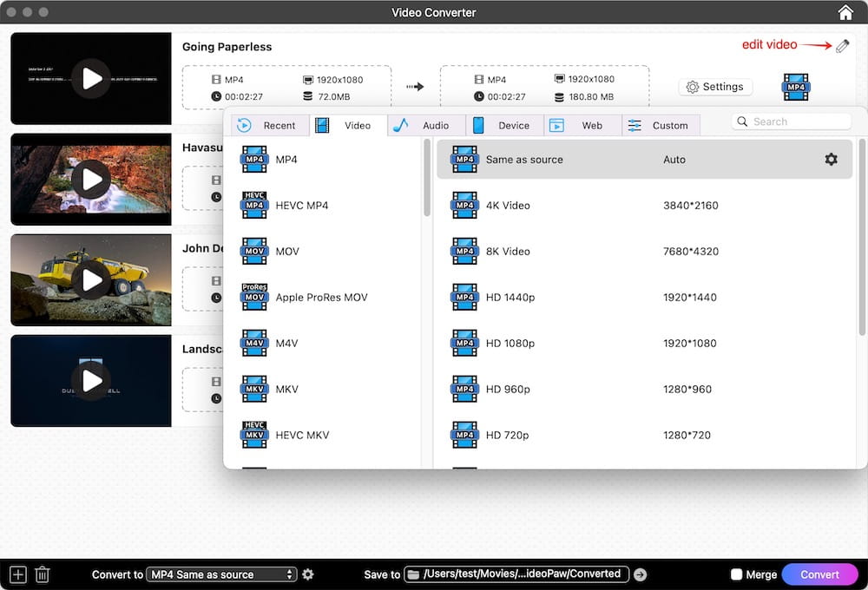Click the arrow icon to open output folder
The image size is (868, 590).
tap(641, 574)
